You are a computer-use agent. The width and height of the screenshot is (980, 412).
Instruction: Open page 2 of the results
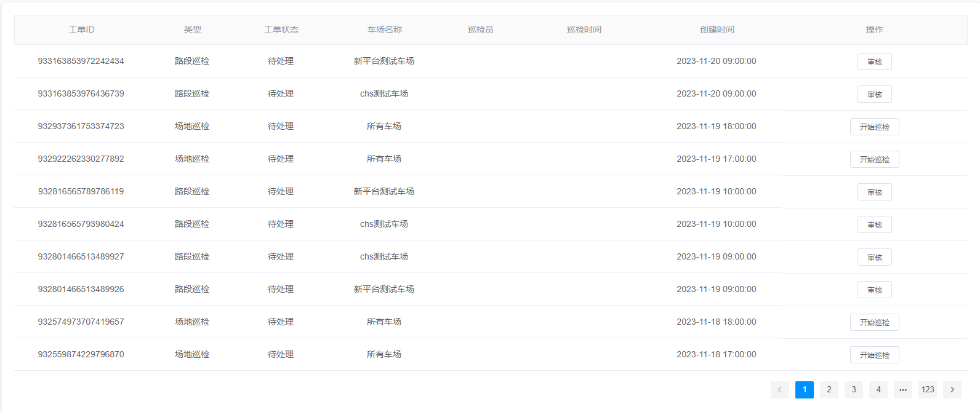point(829,389)
